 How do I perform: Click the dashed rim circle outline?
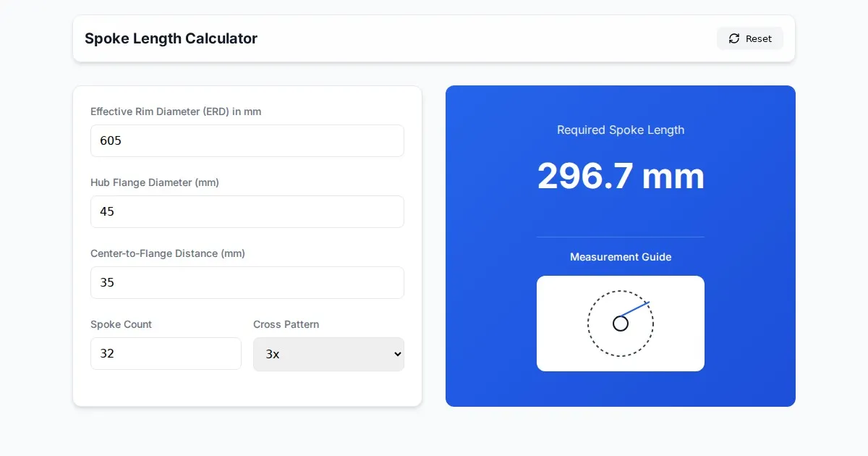(588, 324)
